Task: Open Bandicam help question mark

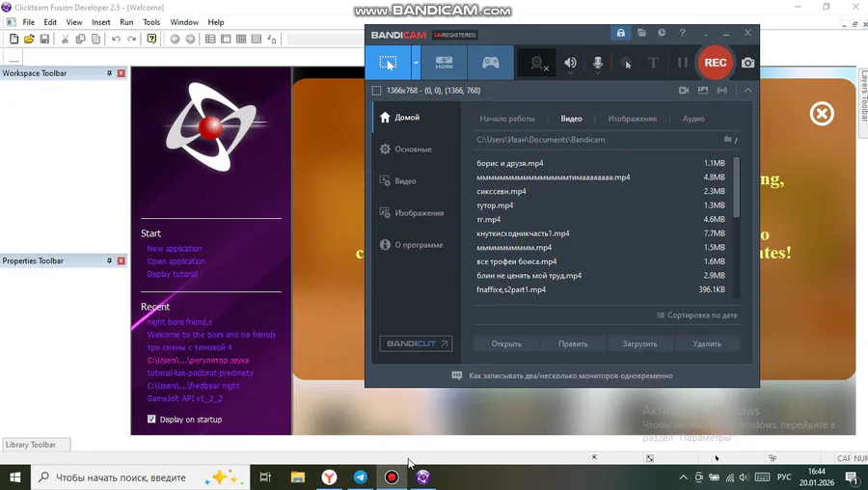Action: pyautogui.click(x=682, y=33)
